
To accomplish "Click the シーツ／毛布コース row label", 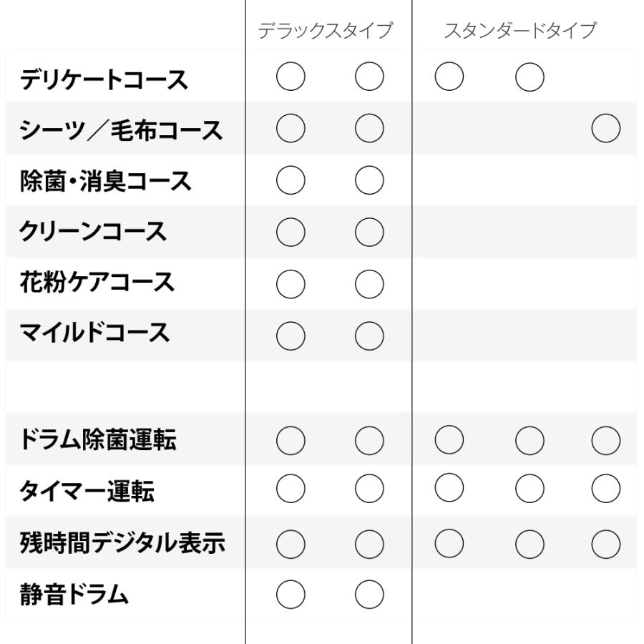I will [121, 130].
